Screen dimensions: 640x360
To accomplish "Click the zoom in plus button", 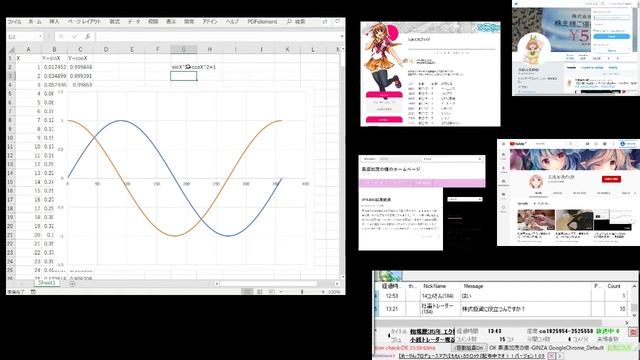I will pyautogui.click(x=323, y=291).
